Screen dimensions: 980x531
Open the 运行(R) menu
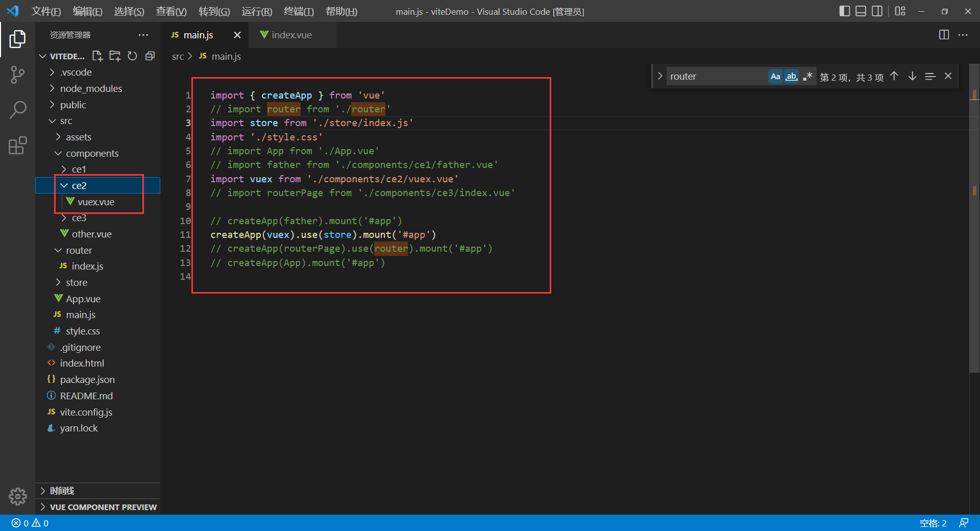click(x=257, y=11)
